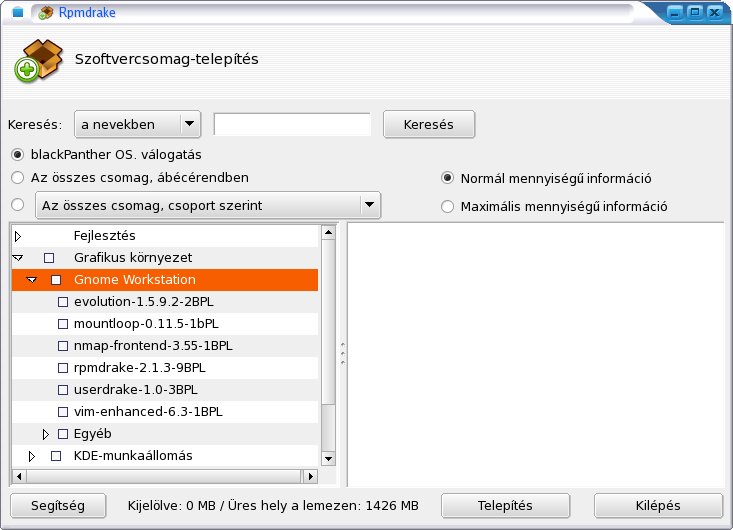Viewport: 733px width, 530px height.
Task: Click the tree scrollbar down arrow
Action: (x=329, y=458)
